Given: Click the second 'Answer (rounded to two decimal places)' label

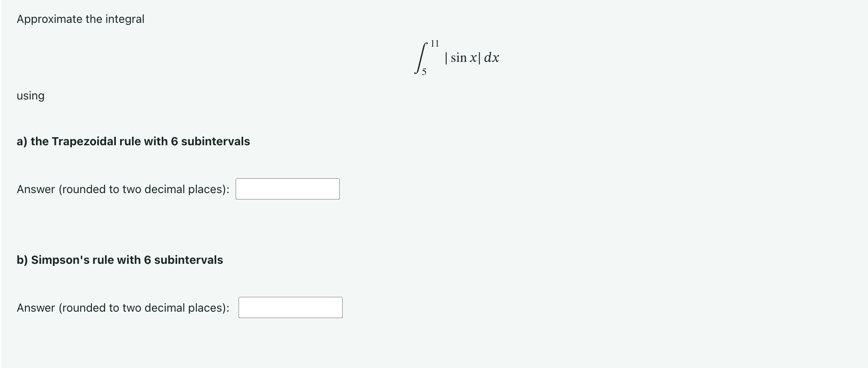Looking at the screenshot, I should 123,308.
